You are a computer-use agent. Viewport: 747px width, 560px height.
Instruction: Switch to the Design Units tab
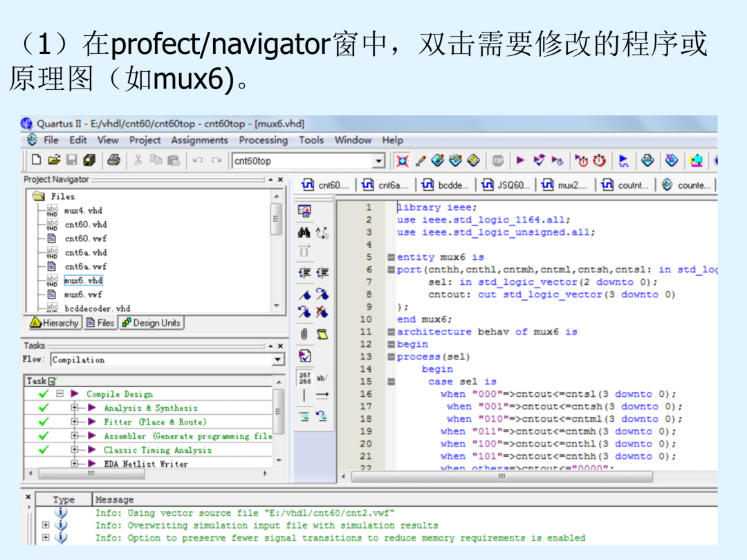(x=151, y=323)
